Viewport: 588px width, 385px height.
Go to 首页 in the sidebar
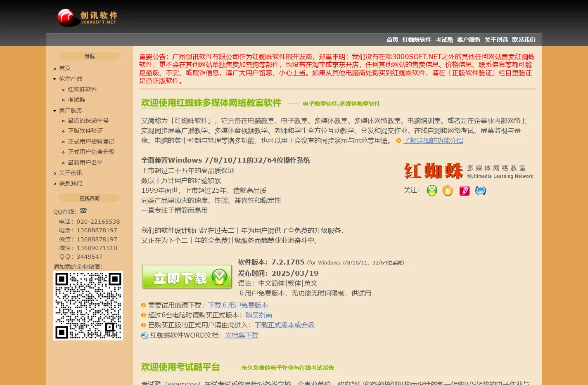pyautogui.click(x=65, y=68)
